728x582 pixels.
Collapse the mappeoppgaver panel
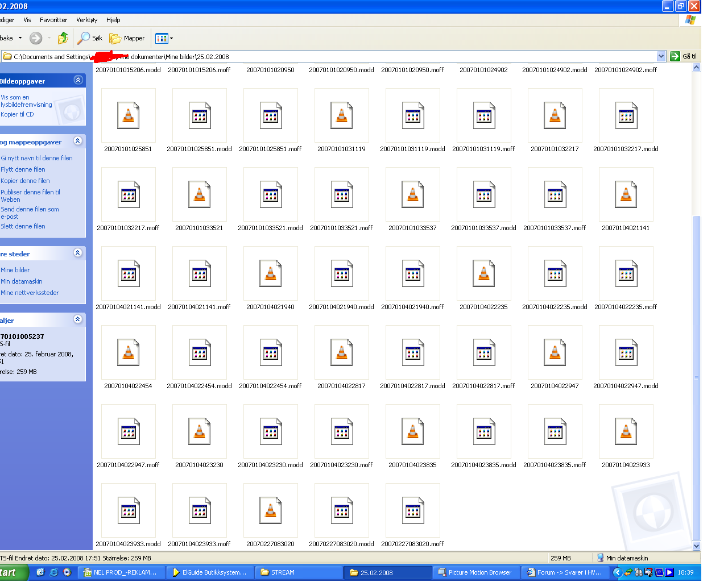[x=78, y=141]
